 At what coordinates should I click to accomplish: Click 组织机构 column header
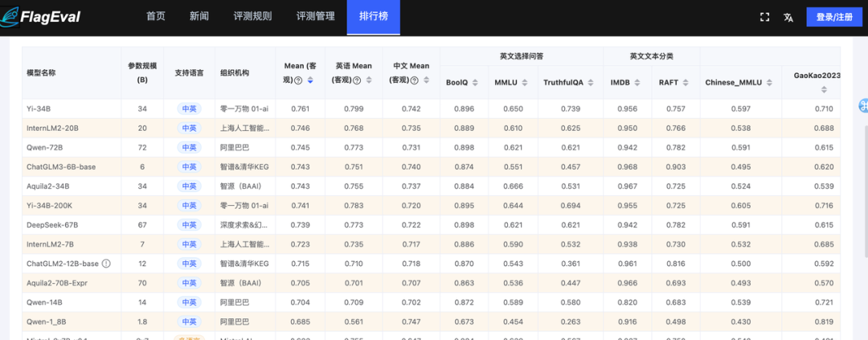click(x=235, y=72)
